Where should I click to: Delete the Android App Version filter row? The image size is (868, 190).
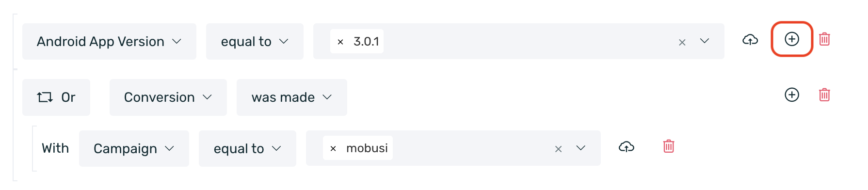click(824, 39)
